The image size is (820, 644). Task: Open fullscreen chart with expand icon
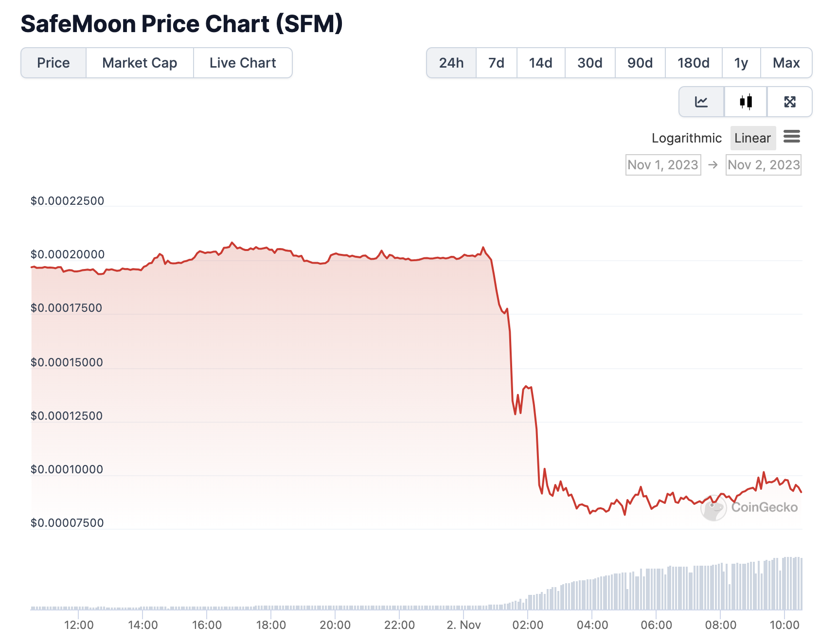point(790,102)
